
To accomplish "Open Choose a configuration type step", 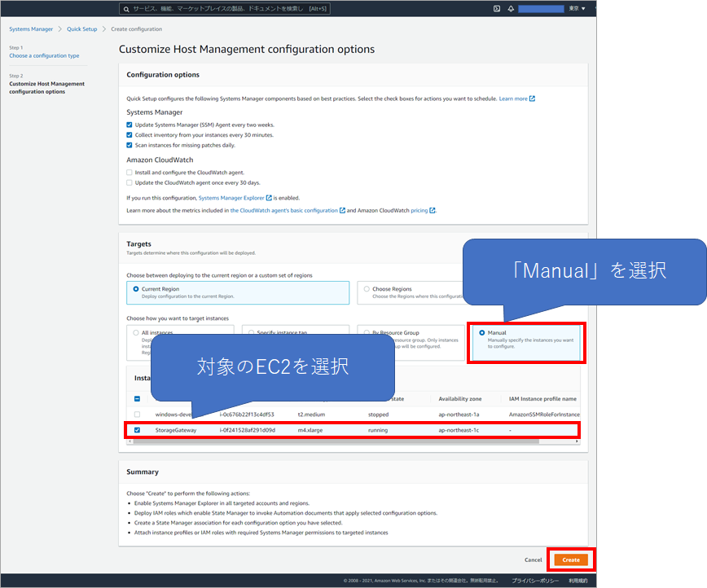I will point(44,56).
